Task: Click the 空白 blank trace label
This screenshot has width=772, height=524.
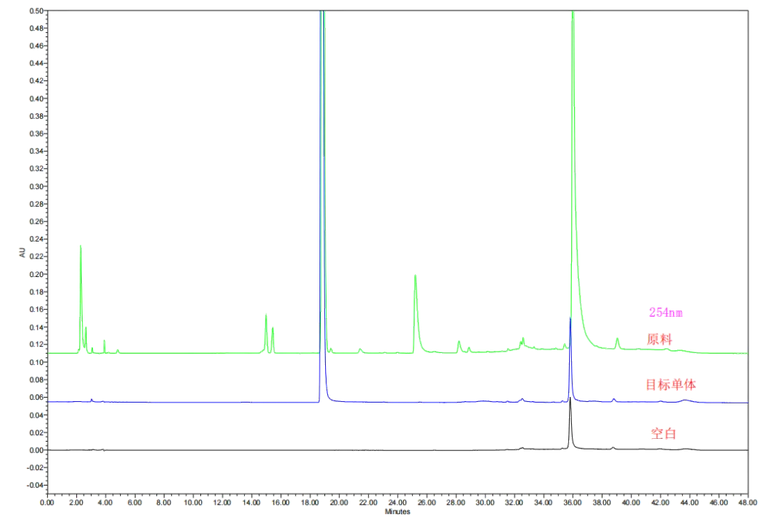Action: pos(664,434)
